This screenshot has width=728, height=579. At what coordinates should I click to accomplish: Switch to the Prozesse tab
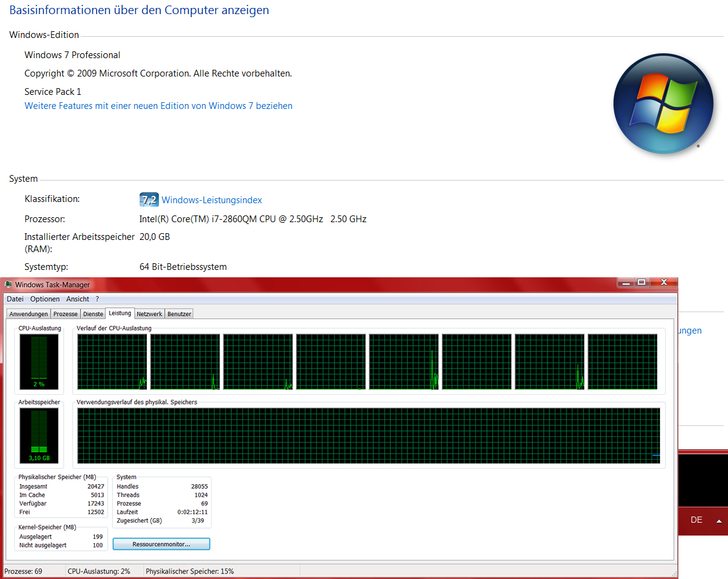click(x=65, y=314)
